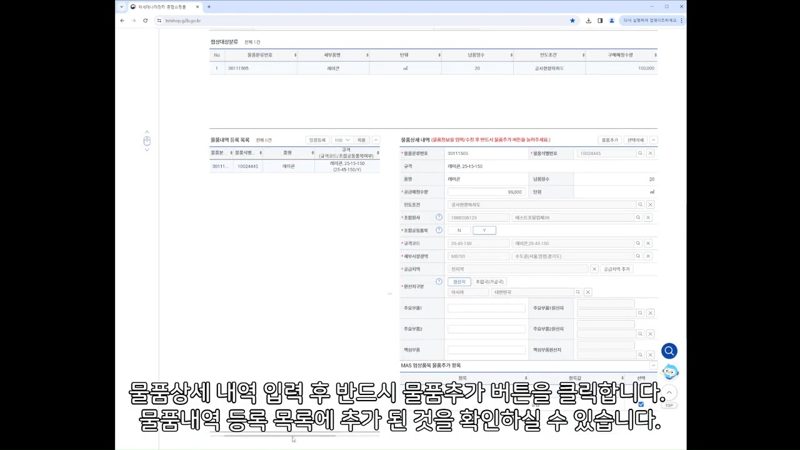Open a new browser tab
The width and height of the screenshot is (800, 450).
pyautogui.click(x=209, y=7)
